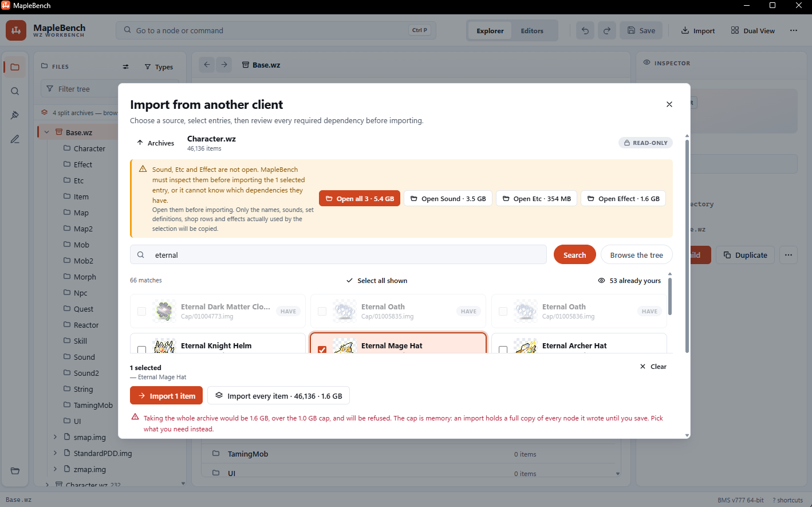
Task: Select the pencil edit sidebar icon
Action: pyautogui.click(x=15, y=139)
